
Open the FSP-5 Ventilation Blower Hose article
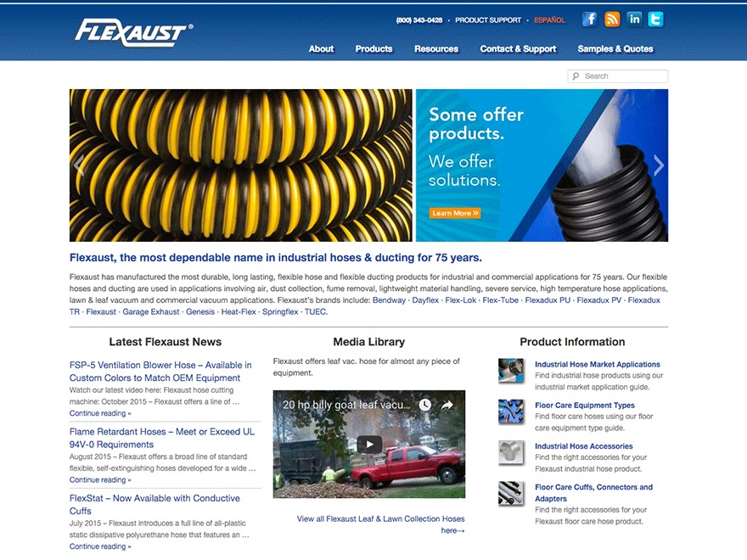160,372
